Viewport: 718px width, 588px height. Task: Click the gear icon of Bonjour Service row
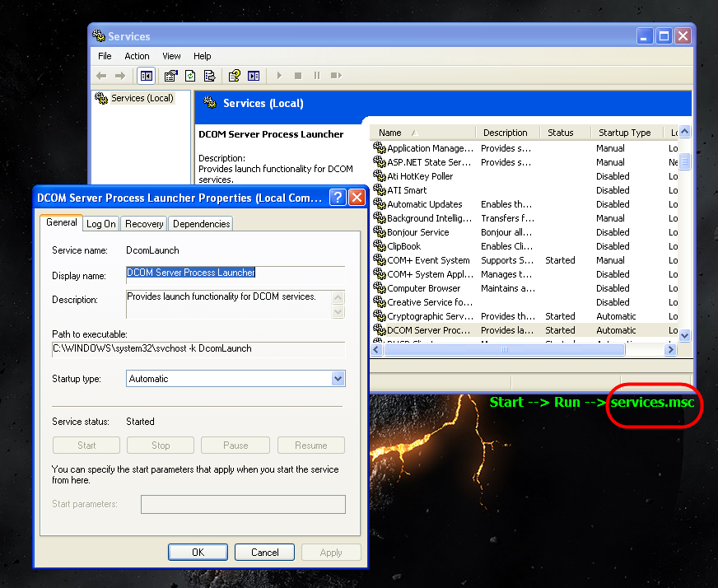tap(379, 231)
